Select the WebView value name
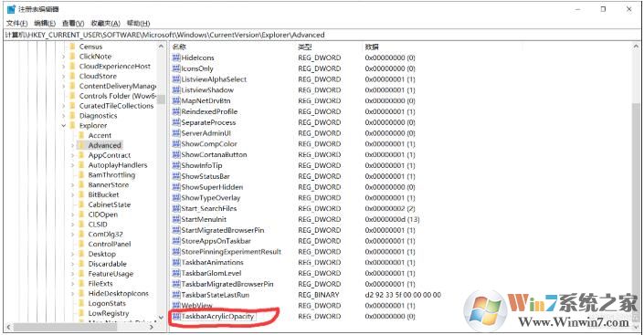The width and height of the screenshot is (644, 335). tap(196, 306)
